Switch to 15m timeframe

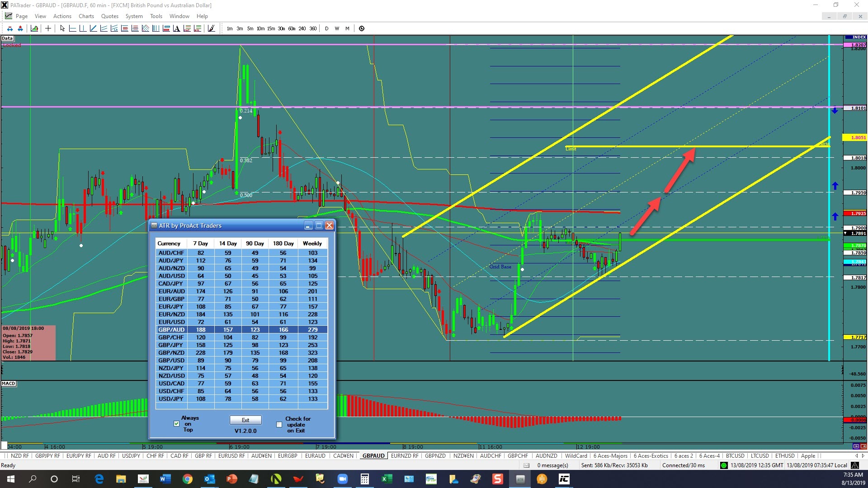[x=271, y=28]
